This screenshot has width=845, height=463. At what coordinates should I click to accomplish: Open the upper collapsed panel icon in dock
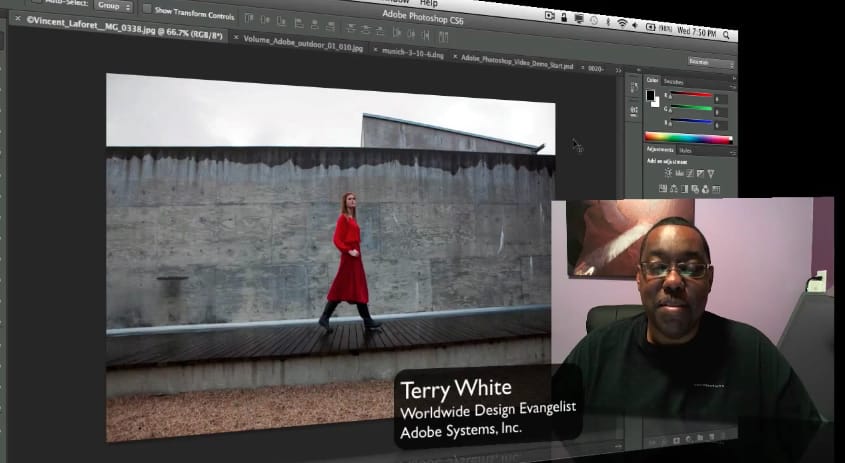634,87
